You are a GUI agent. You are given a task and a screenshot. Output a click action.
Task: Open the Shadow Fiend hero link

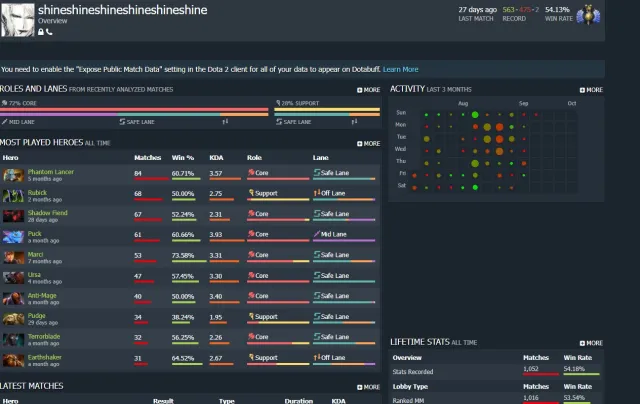pyautogui.click(x=47, y=213)
